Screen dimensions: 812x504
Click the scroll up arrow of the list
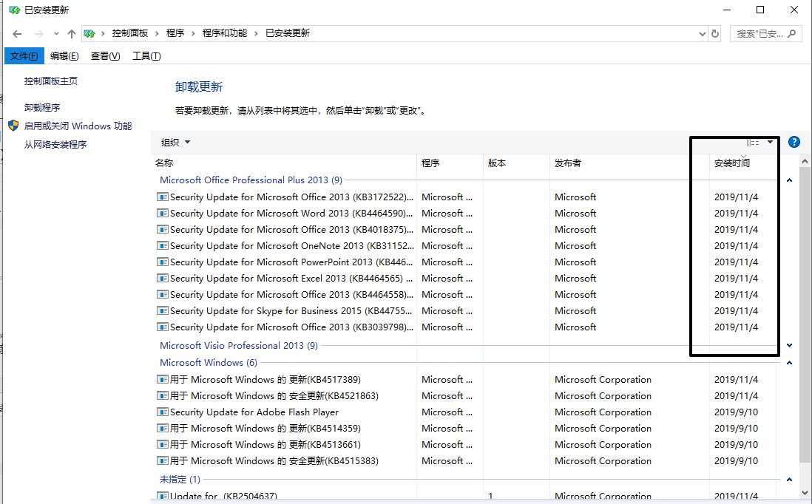point(805,162)
